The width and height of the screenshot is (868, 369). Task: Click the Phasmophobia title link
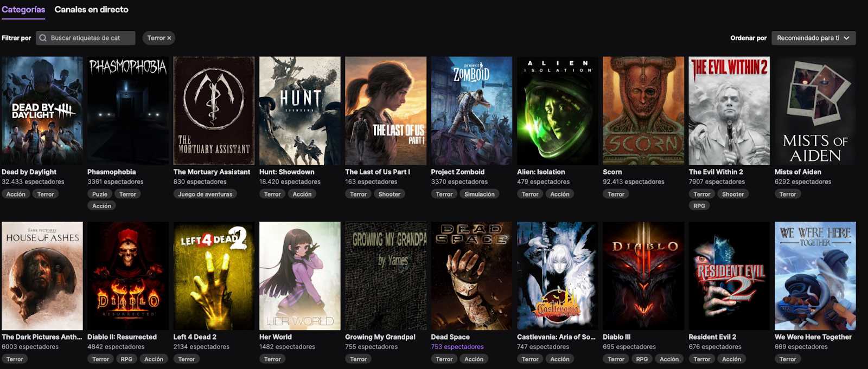point(112,172)
